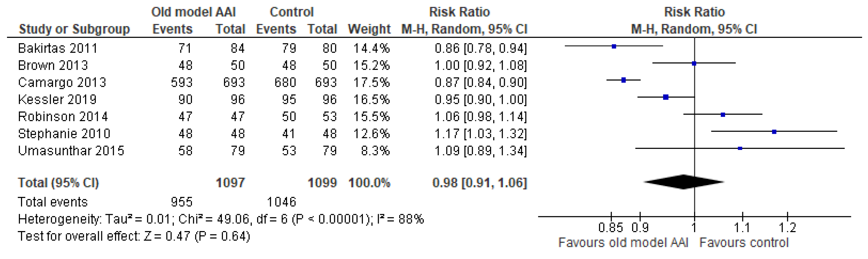Click the Camargo 2013 study name
868x259 pixels.
point(62,82)
